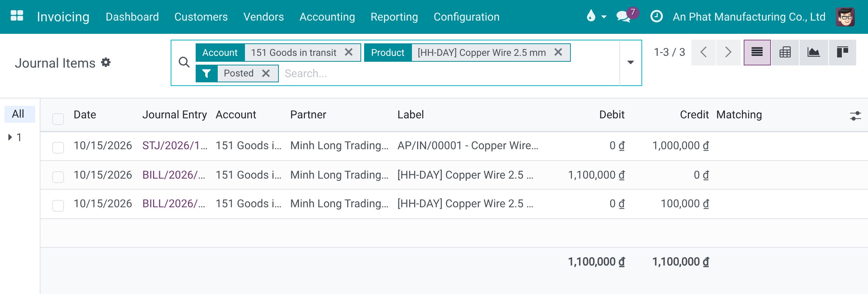Select the STJ/2026 journal item row checkbox

tap(58, 147)
